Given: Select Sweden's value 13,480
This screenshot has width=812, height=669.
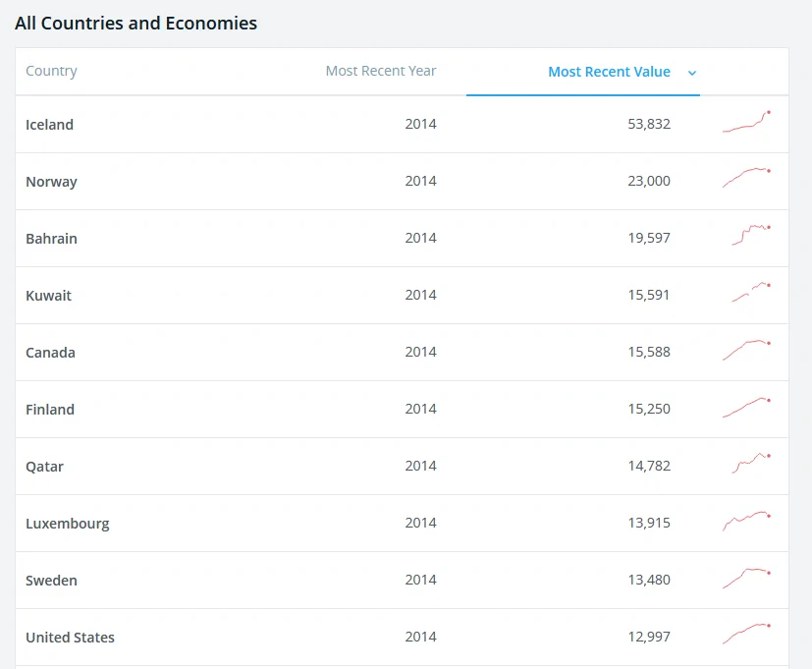Looking at the screenshot, I should [x=649, y=580].
